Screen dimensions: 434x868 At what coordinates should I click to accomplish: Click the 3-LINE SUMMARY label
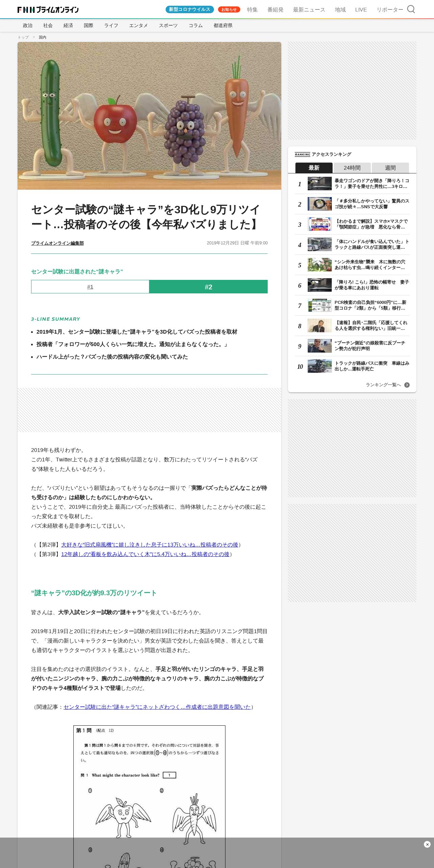[56, 319]
